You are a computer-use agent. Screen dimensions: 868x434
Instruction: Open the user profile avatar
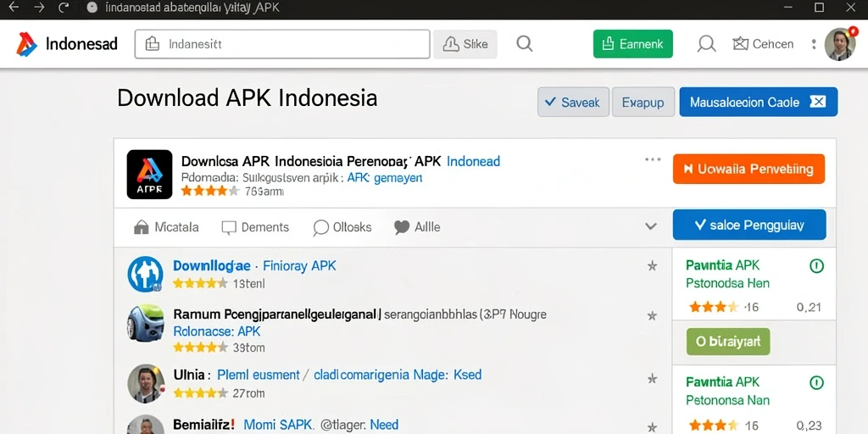(x=840, y=44)
